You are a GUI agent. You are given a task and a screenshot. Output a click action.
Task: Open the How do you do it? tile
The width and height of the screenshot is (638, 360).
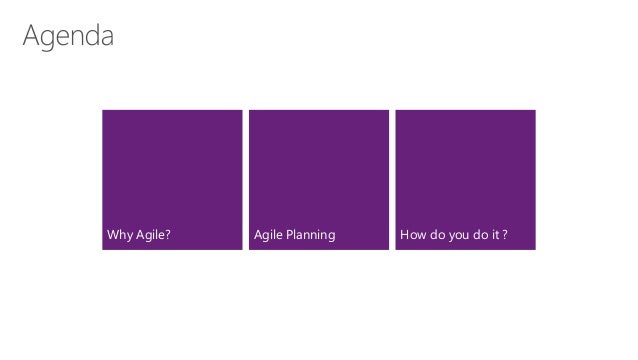point(465,180)
